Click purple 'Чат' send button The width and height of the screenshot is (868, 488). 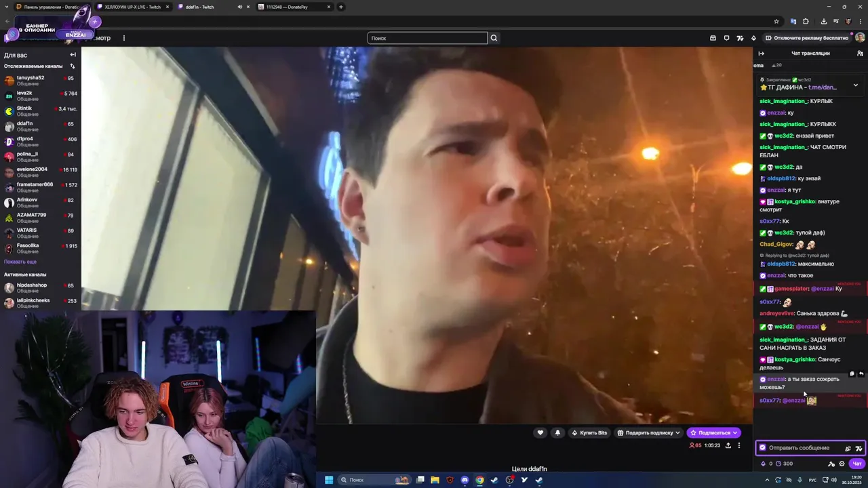click(x=857, y=464)
